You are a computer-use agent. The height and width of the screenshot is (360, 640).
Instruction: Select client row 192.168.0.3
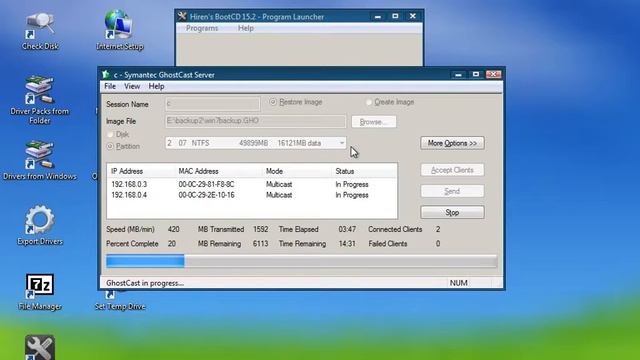click(252, 184)
